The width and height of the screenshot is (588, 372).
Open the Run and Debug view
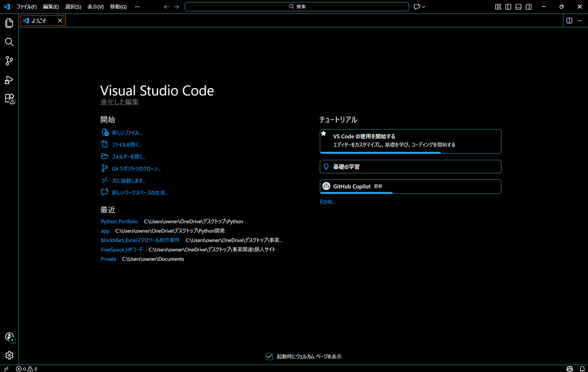click(x=9, y=80)
